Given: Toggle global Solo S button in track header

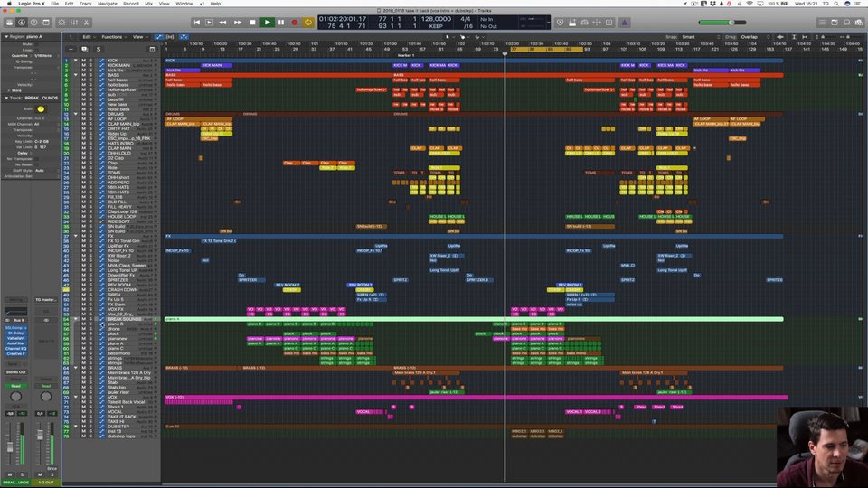Looking at the screenshot, I should (99, 49).
